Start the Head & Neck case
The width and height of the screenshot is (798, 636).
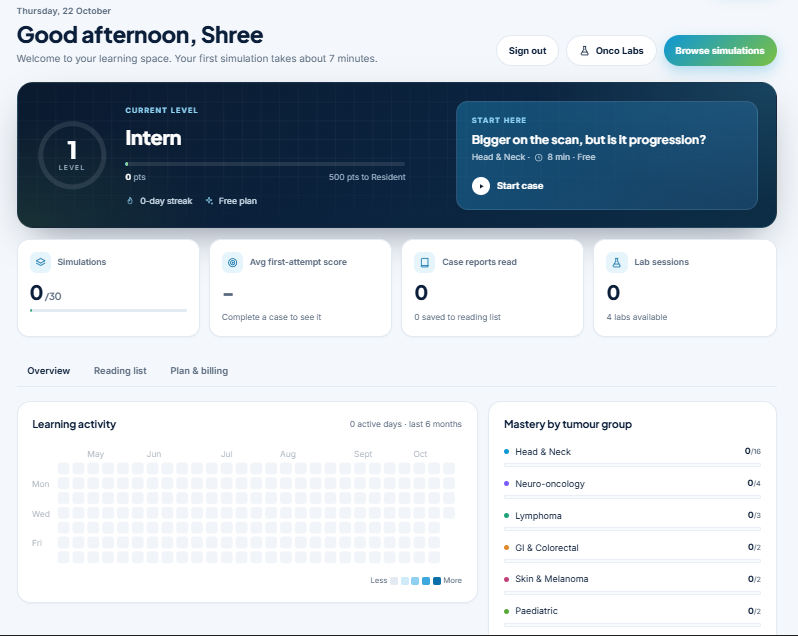pyautogui.click(x=507, y=186)
